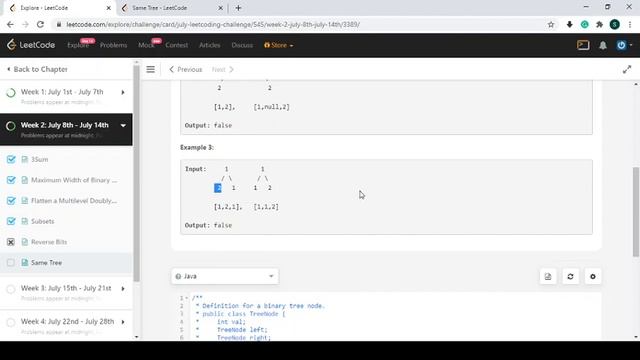Click the document icon beside Same Tree
This screenshot has width=640, height=360.
tap(24, 262)
